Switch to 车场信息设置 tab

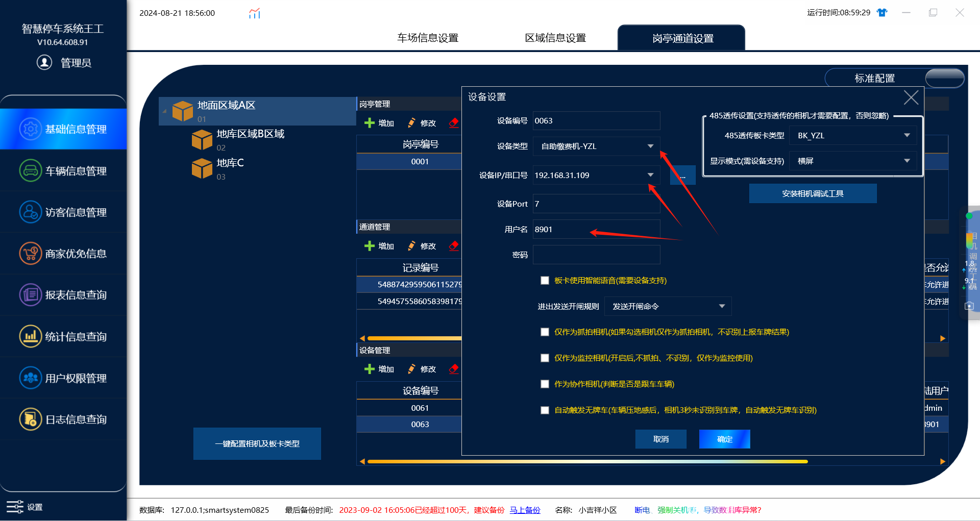point(428,38)
